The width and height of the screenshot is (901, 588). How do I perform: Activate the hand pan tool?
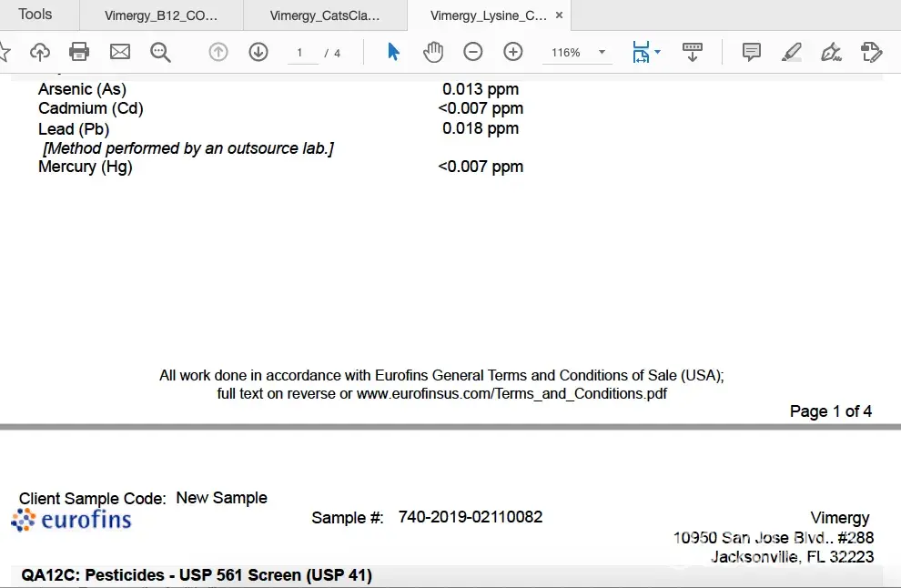click(433, 52)
